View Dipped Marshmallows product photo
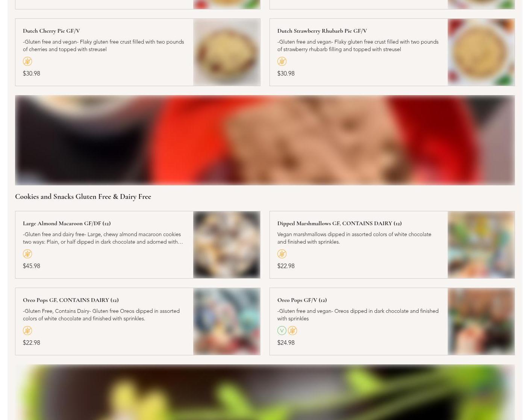The image size is (530, 420). [x=481, y=245]
